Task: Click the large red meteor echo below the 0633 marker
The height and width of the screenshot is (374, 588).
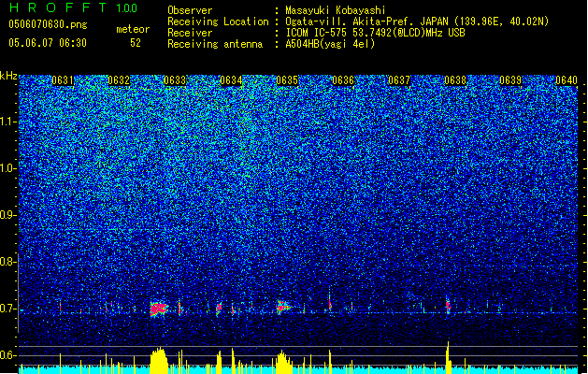Action: coord(159,309)
